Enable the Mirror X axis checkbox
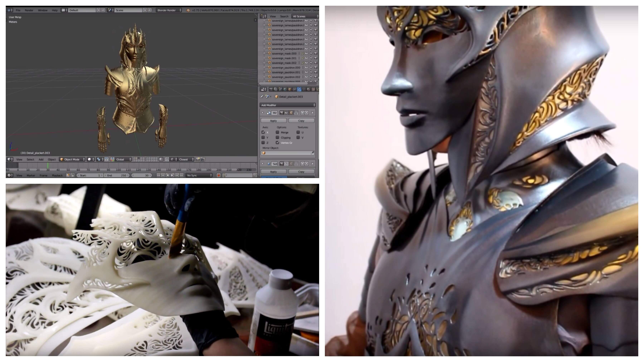This screenshot has width=644, height=362. [x=263, y=132]
